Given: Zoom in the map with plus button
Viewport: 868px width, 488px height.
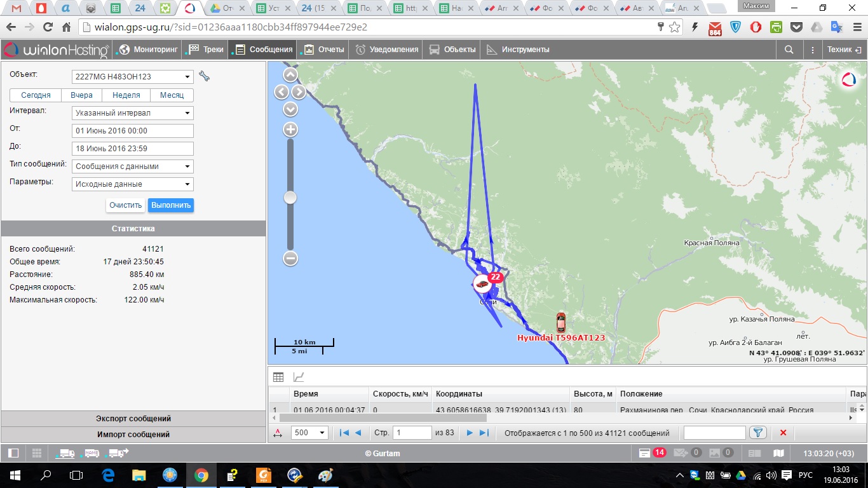Looking at the screenshot, I should point(290,130).
